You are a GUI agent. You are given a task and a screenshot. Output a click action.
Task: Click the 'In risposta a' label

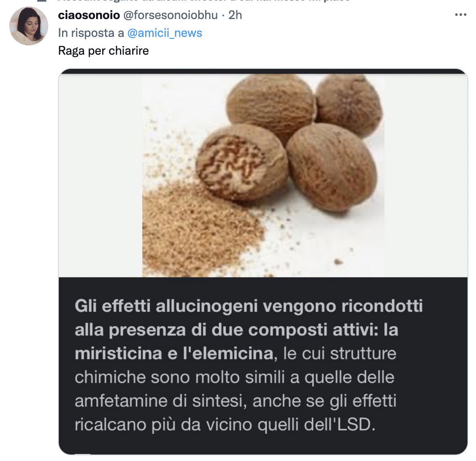pos(91,33)
